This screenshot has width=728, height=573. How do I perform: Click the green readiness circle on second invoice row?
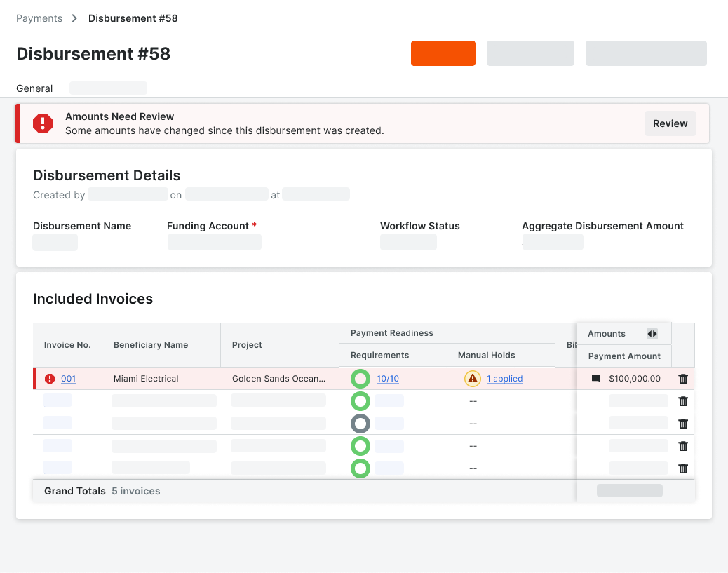[360, 400]
